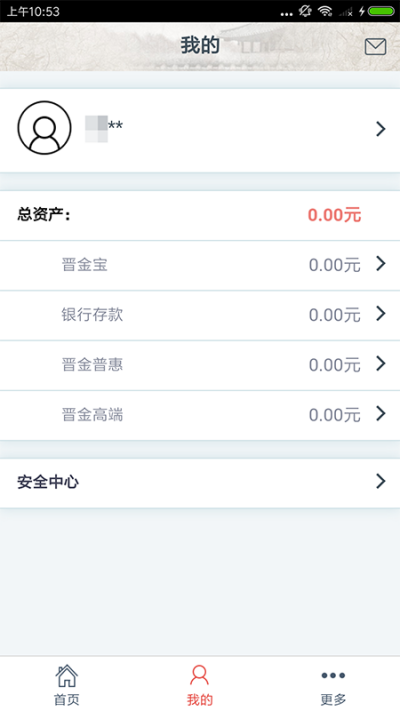Open the 晋金普惠 row chevron
The width and height of the screenshot is (400, 711).
[x=380, y=363]
